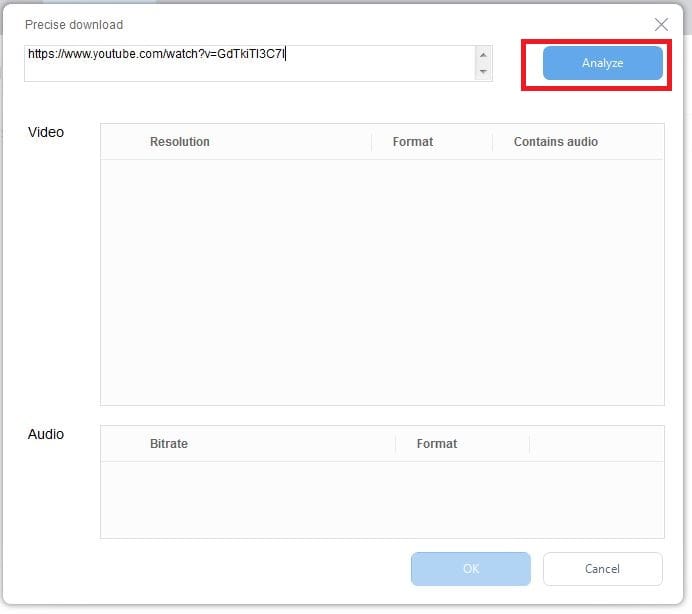Click the empty video results list area
This screenshot has height=614, width=692.
pos(382,282)
